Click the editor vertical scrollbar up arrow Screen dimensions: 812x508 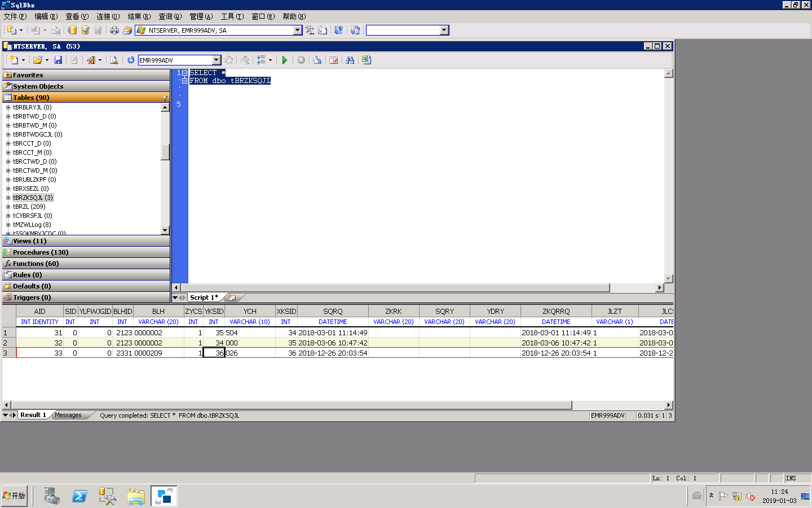[x=669, y=73]
